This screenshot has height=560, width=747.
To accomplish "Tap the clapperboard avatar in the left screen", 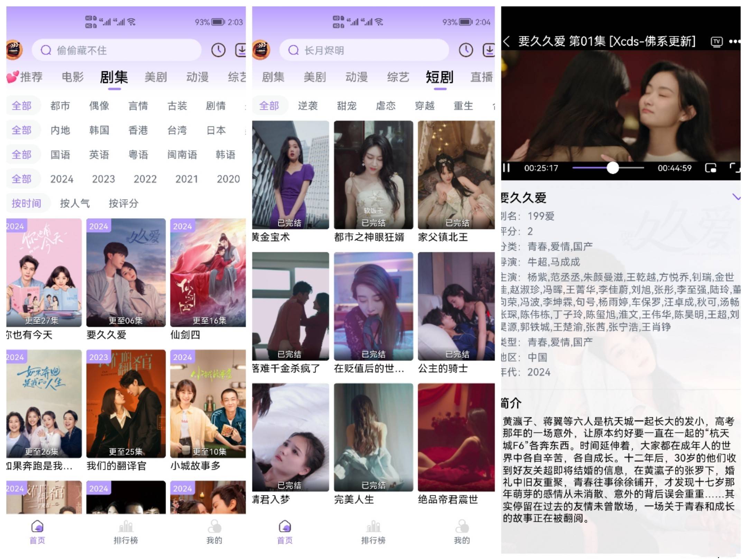I will tap(15, 50).
